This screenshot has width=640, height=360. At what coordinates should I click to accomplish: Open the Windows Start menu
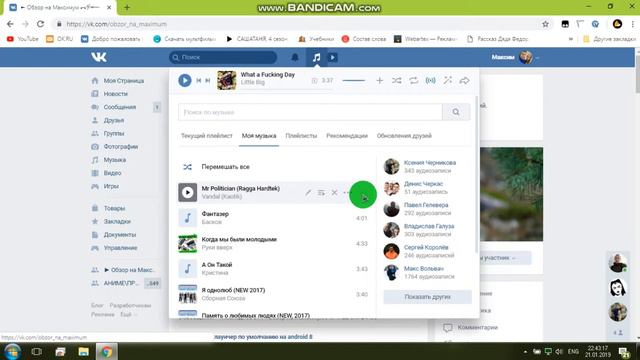coord(12,351)
